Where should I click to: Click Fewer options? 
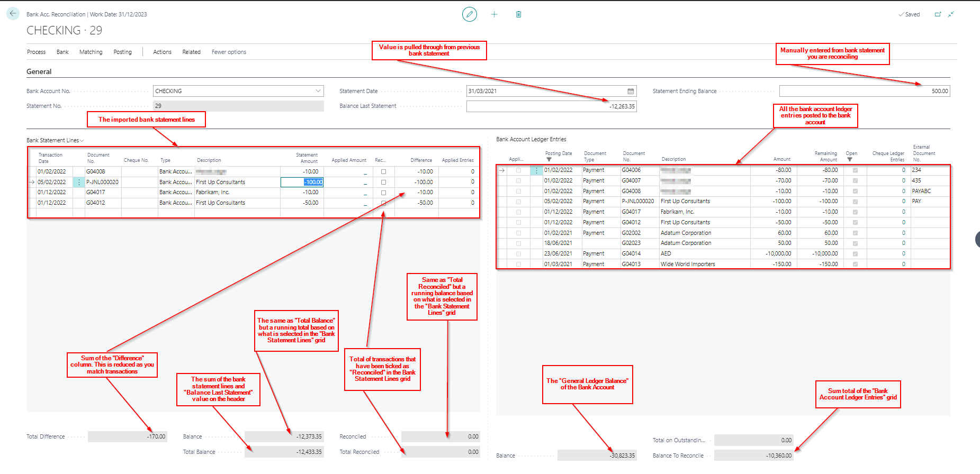pos(229,52)
